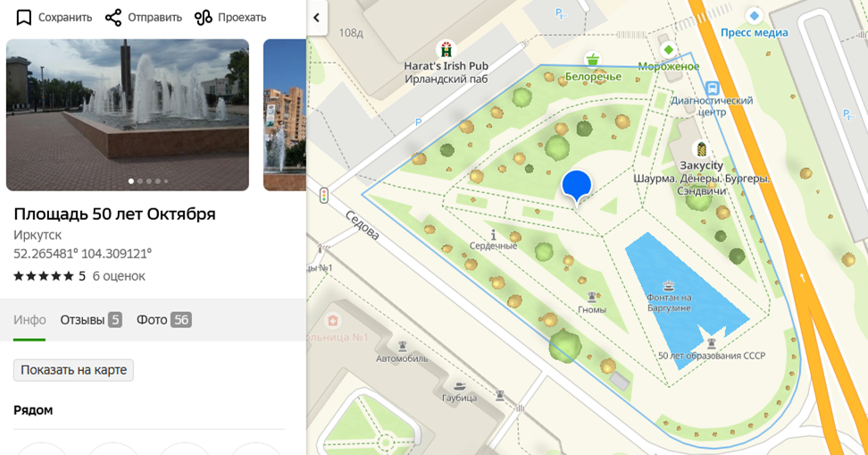Open Harat's Irish Pub map marker
Viewport: 868px width, 455px height.
pyautogui.click(x=446, y=49)
